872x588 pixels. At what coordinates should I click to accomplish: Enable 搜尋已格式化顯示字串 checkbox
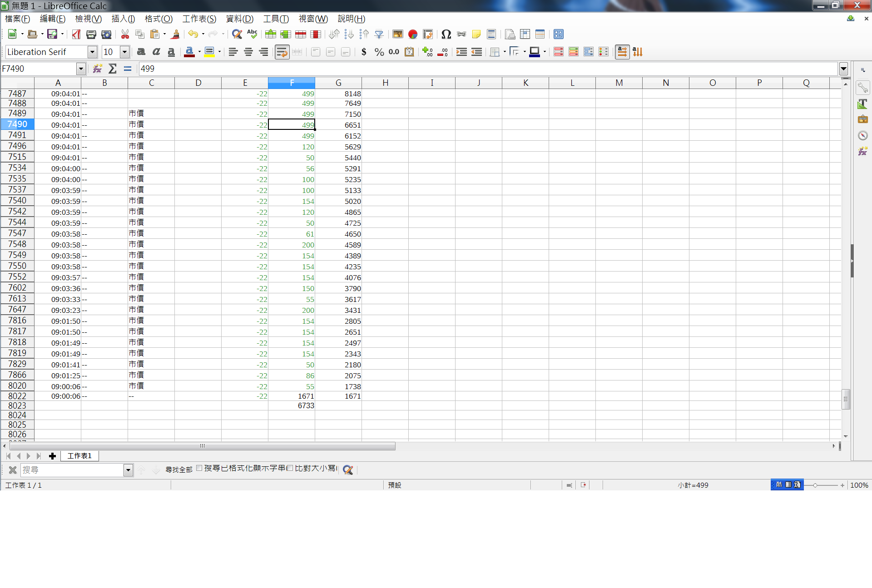pos(199,468)
